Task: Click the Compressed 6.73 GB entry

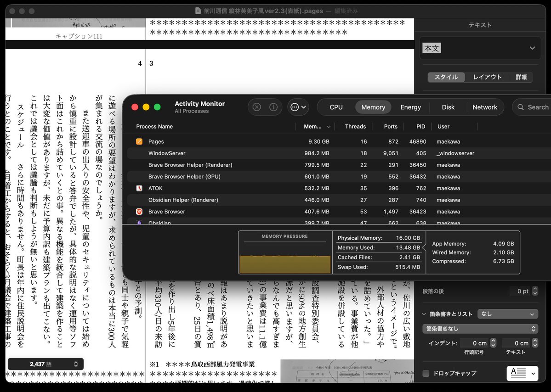Action: pyautogui.click(x=472, y=261)
